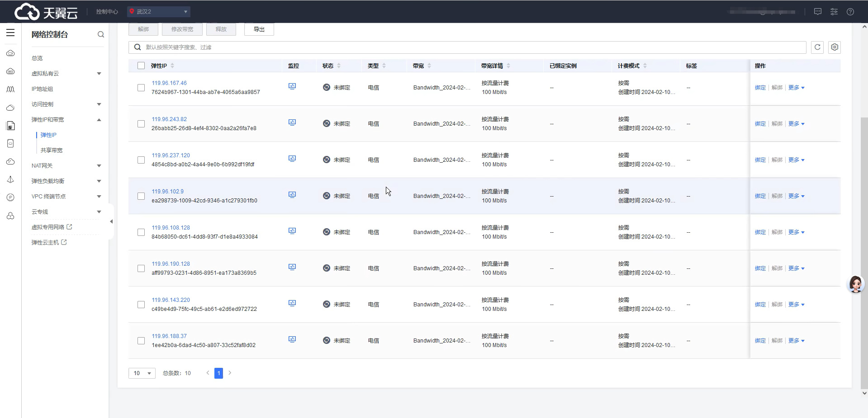Open page size dropdown showing 10
The image size is (868, 418).
point(142,373)
